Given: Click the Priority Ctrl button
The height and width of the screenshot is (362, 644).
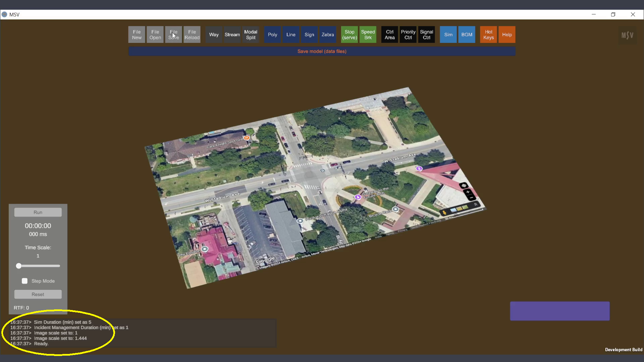Looking at the screenshot, I should pyautogui.click(x=408, y=35).
